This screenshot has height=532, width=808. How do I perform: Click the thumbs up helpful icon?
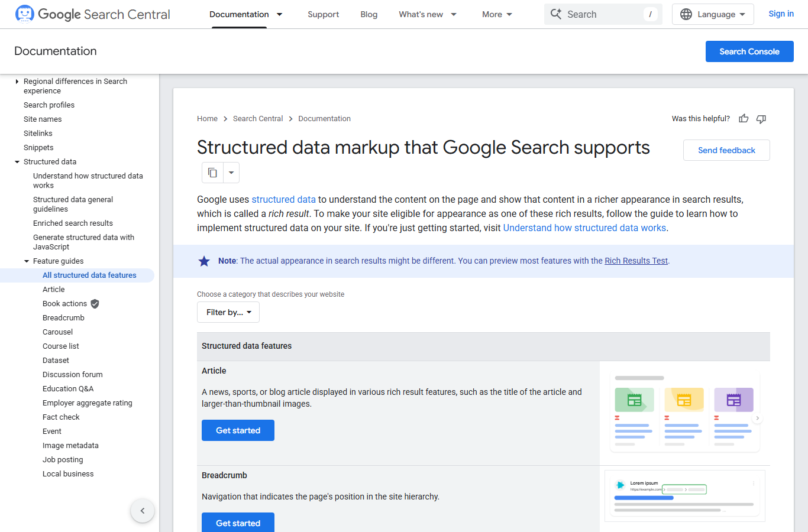744,119
